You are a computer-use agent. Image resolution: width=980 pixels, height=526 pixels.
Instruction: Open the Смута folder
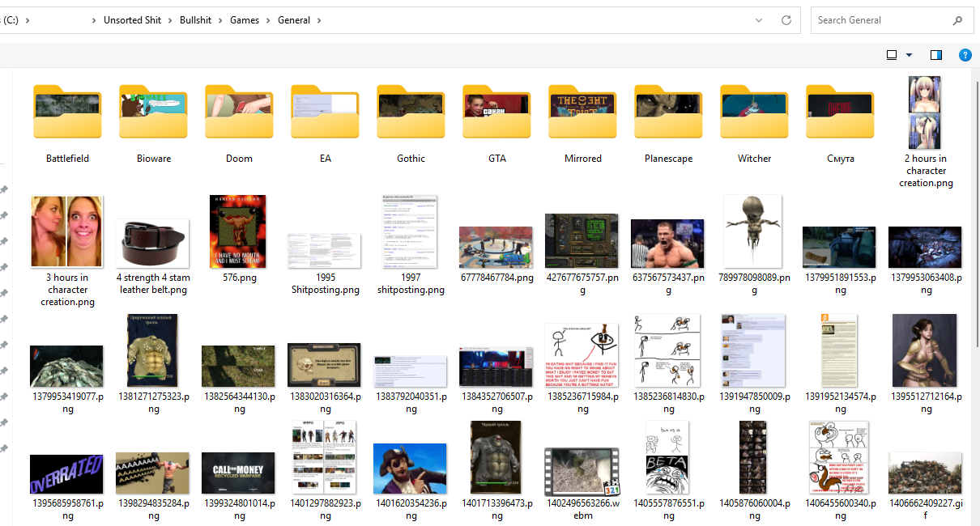[x=840, y=113]
